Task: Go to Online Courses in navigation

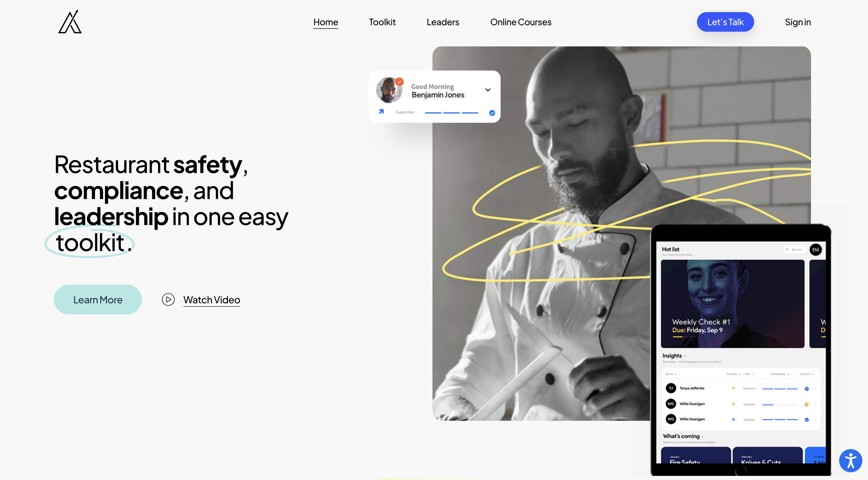Action: [521, 22]
